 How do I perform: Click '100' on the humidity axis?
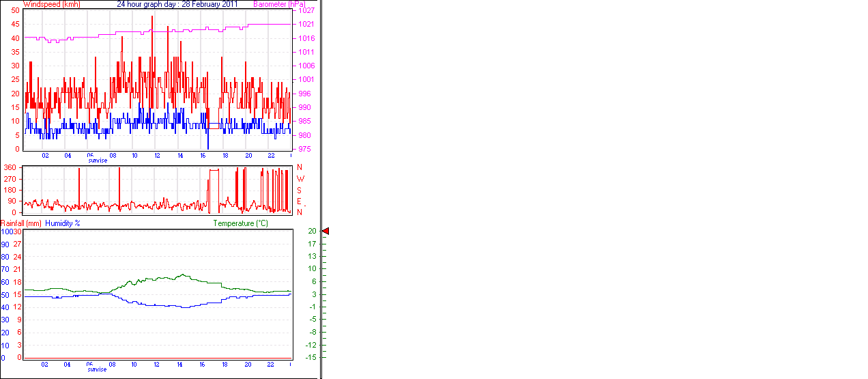click(x=5, y=231)
